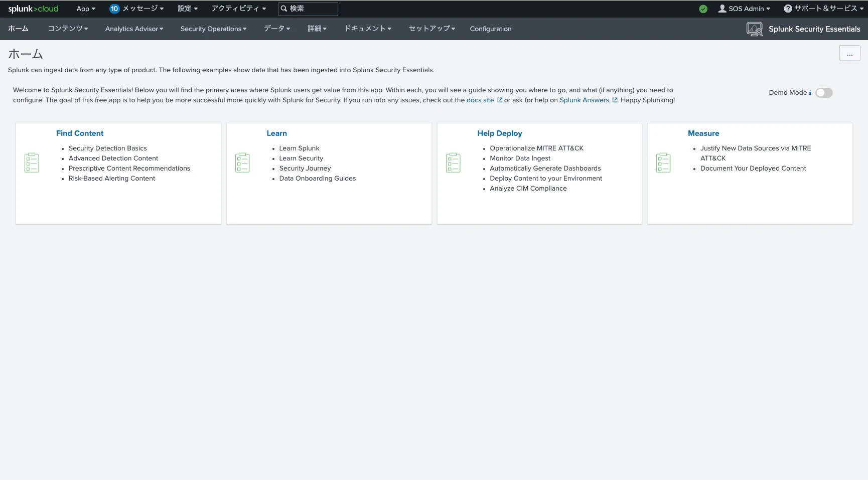868x480 pixels.
Task: Toggle the Demo Mode switch
Action: tap(824, 93)
